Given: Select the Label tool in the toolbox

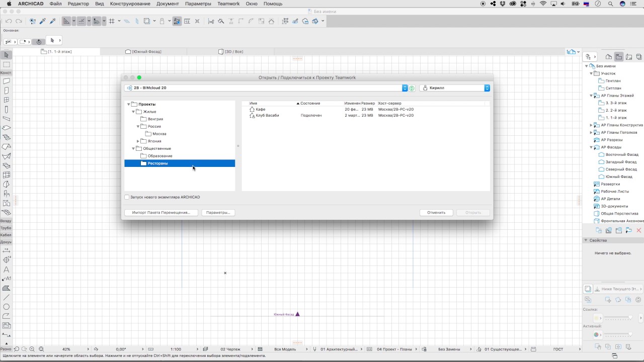Looking at the screenshot, I should pos(7,279).
